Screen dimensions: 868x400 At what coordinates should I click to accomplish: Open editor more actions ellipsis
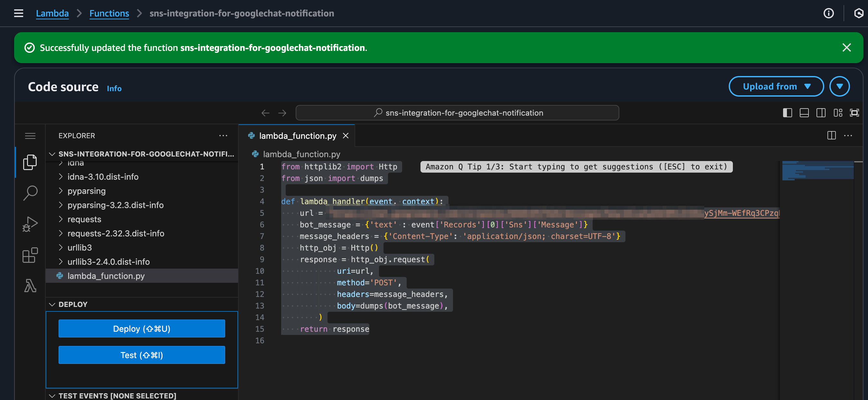point(848,136)
